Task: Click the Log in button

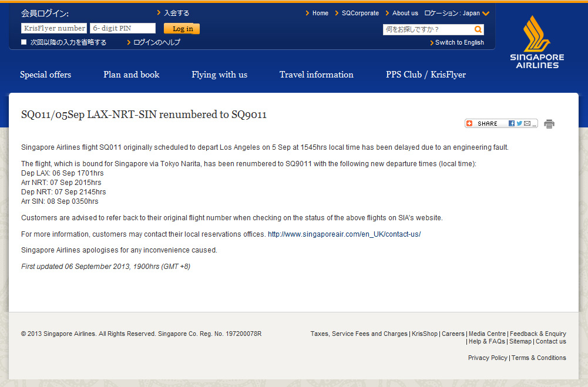Action: [x=182, y=29]
